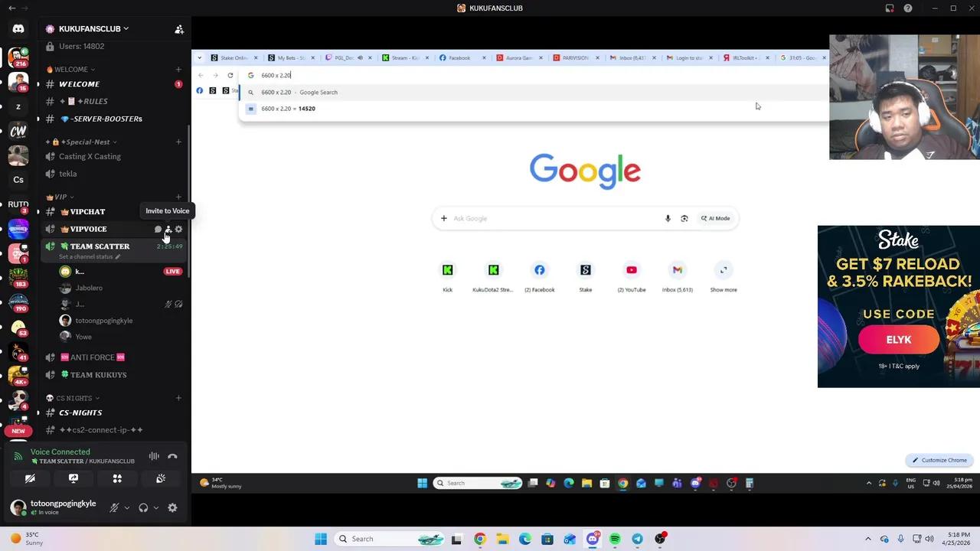Set a channel status for TEAM SCATTER
This screenshot has width=980, height=551.
(x=90, y=256)
